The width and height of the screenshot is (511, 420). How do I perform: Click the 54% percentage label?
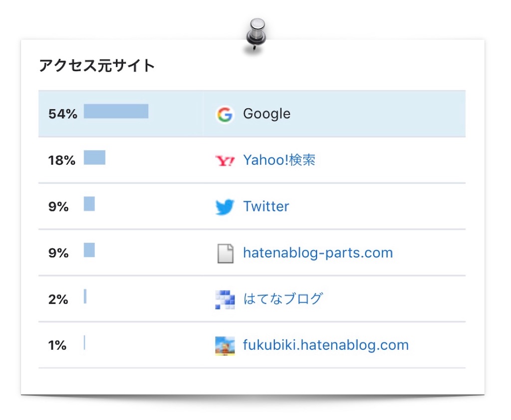[x=62, y=114]
